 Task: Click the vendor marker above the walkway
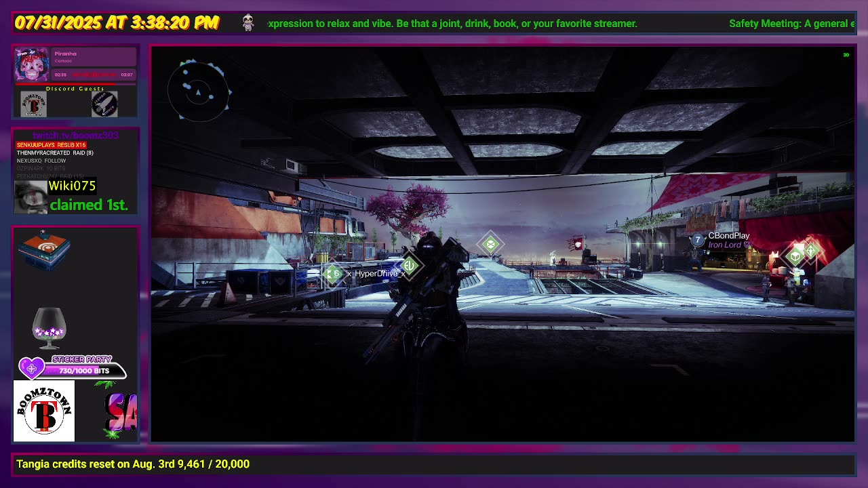pos(490,244)
